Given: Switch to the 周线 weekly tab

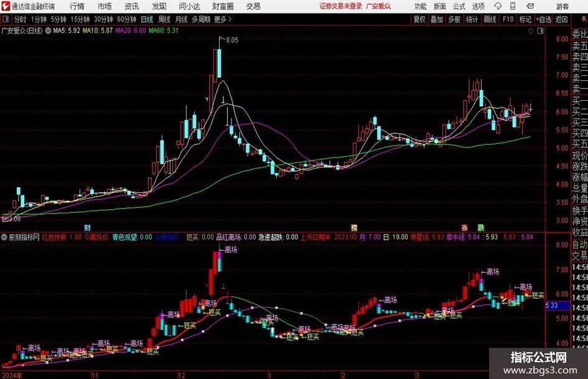Looking at the screenshot, I should 164,19.
